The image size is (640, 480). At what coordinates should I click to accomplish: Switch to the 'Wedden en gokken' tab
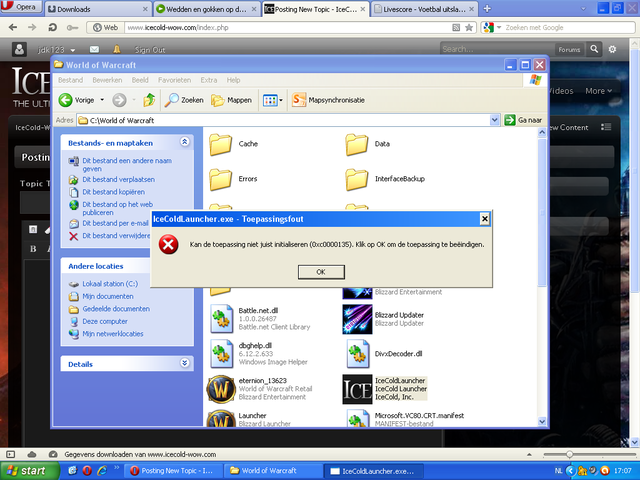[x=207, y=9]
